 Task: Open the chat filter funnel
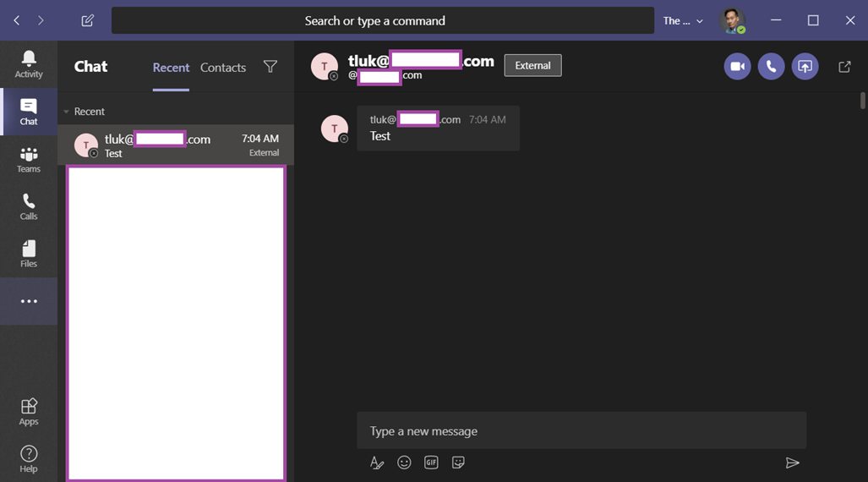270,67
